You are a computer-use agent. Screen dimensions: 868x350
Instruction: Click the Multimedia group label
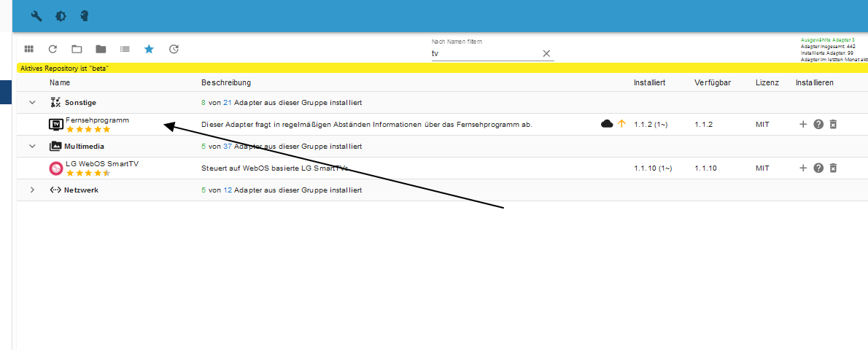point(85,147)
